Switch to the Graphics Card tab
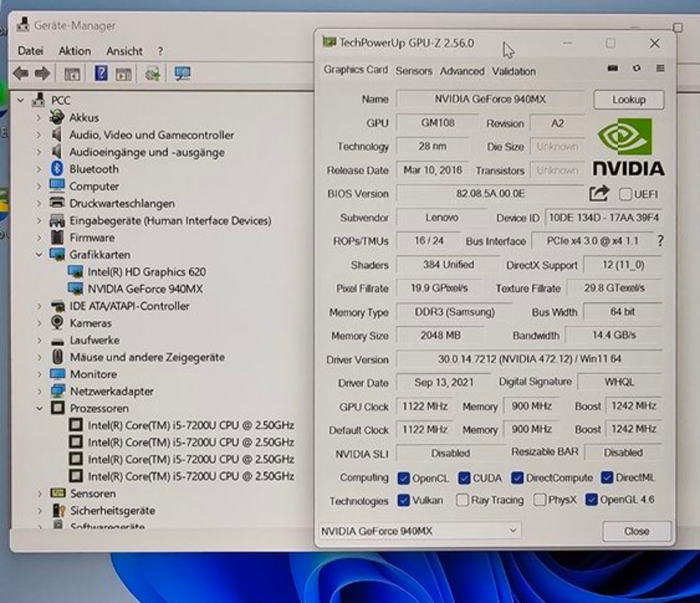The height and width of the screenshot is (603, 700). coord(356,70)
